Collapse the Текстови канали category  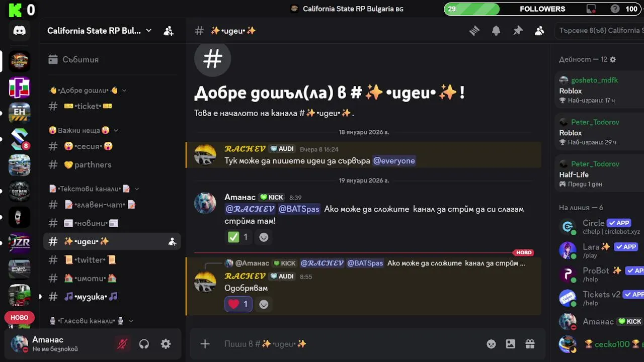click(94, 189)
